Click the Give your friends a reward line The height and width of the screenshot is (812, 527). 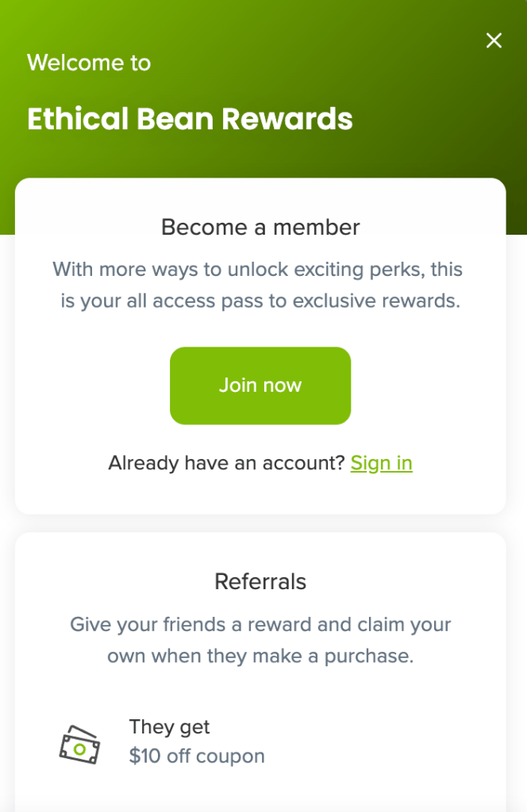[x=260, y=625]
